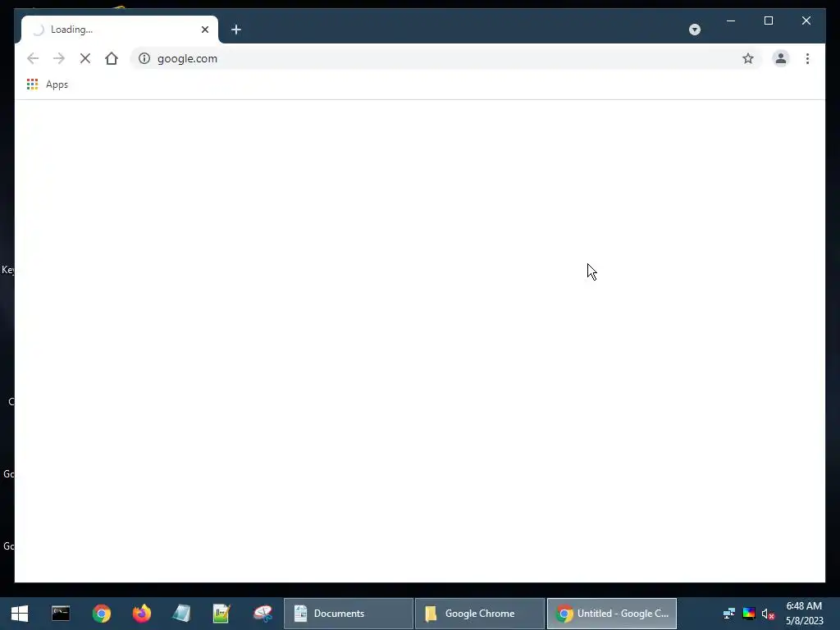Image resolution: width=840 pixels, height=630 pixels.
Task: Open a new tab
Action: [236, 30]
